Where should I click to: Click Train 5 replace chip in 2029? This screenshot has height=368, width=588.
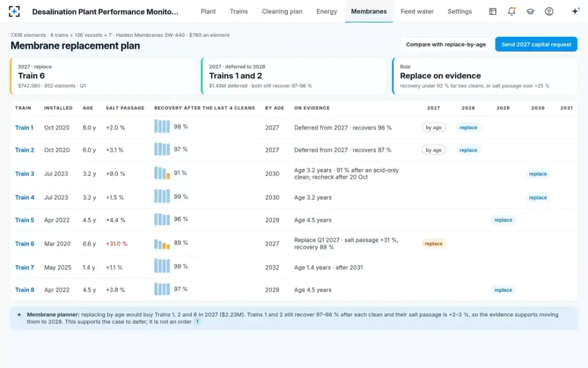pos(503,220)
